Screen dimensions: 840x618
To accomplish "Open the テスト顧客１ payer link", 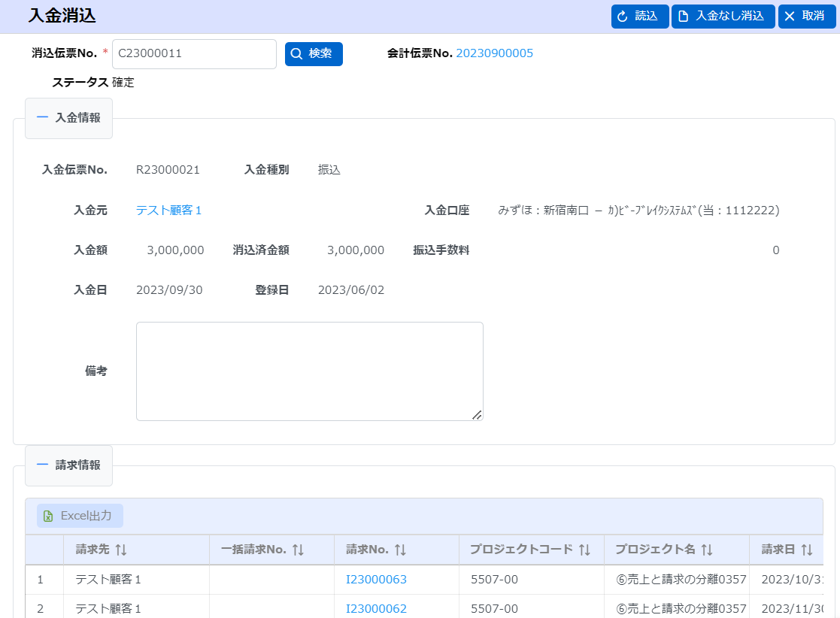I will tap(168, 211).
